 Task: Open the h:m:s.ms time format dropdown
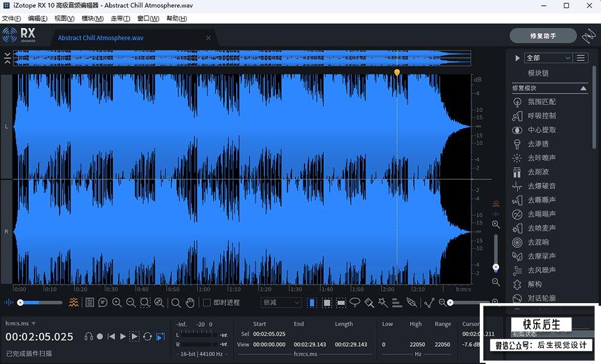[x=21, y=324]
